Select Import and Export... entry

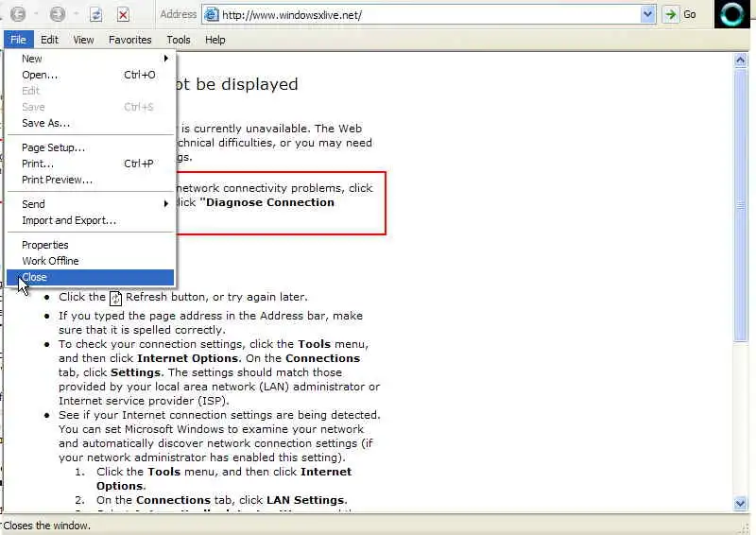[90, 220]
